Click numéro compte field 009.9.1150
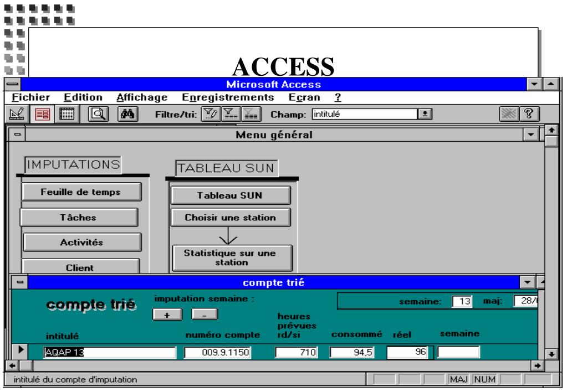This screenshot has height=392, width=567. [x=218, y=352]
